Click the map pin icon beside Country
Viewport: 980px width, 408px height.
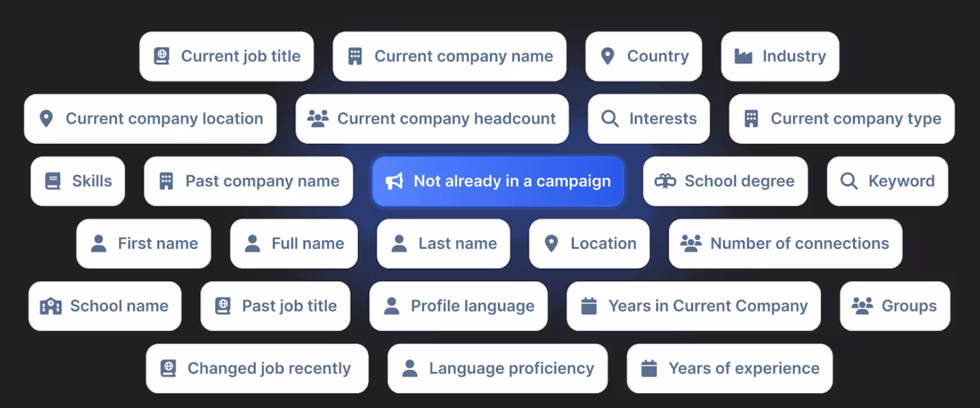pyautogui.click(x=607, y=56)
